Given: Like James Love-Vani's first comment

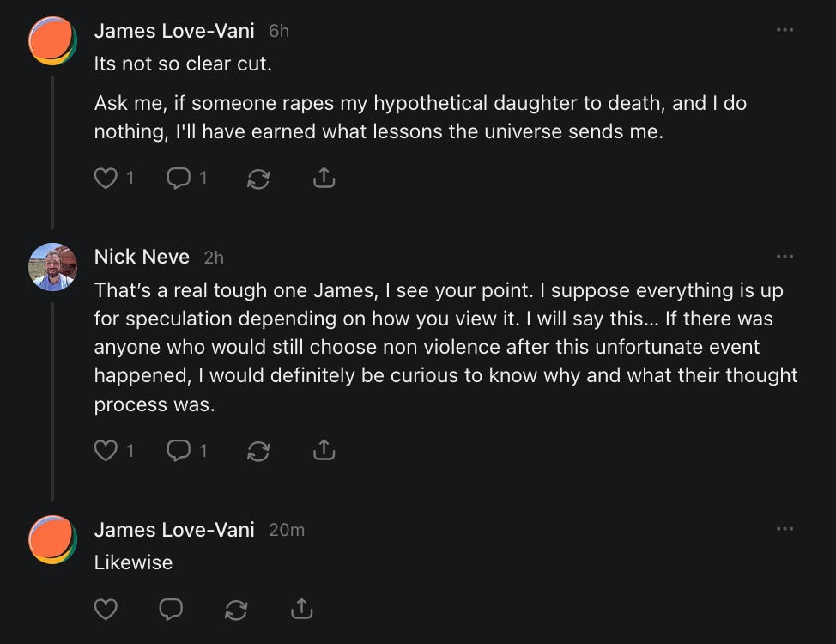Looking at the screenshot, I should 106,179.
